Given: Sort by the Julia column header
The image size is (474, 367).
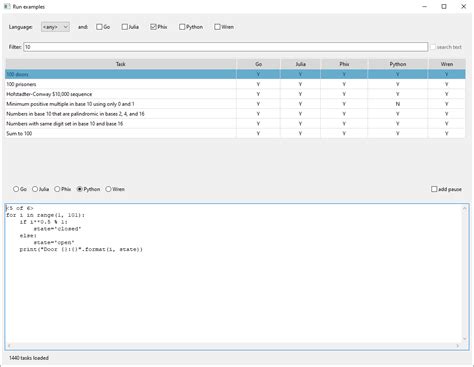Looking at the screenshot, I should 301,64.
